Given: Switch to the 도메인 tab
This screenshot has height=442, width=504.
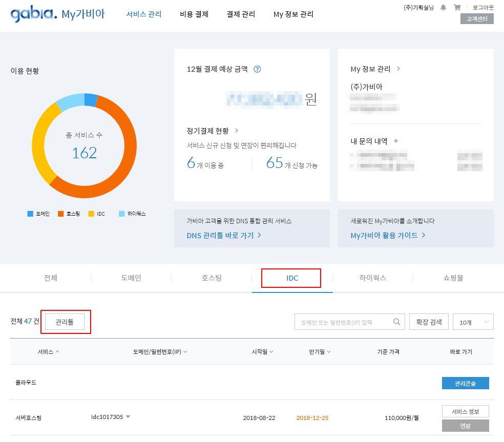Looking at the screenshot, I should 131,278.
